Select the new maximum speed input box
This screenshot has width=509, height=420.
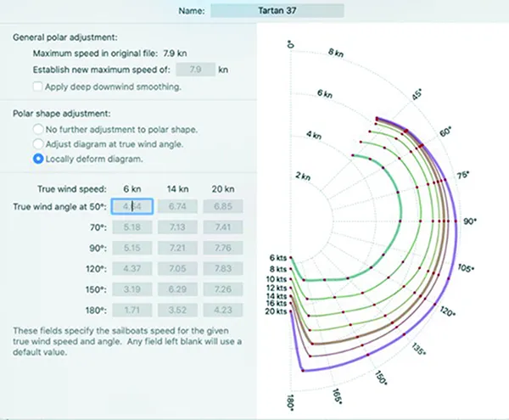195,70
